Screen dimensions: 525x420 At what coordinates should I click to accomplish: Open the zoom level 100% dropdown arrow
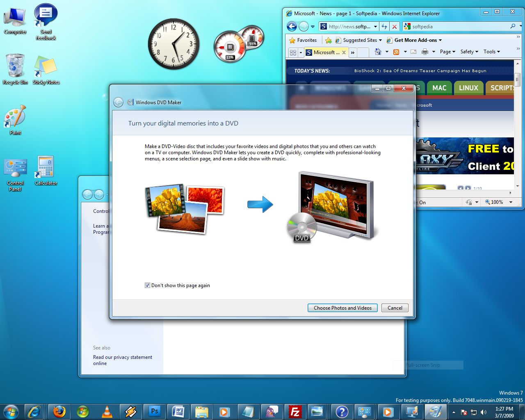pos(511,202)
